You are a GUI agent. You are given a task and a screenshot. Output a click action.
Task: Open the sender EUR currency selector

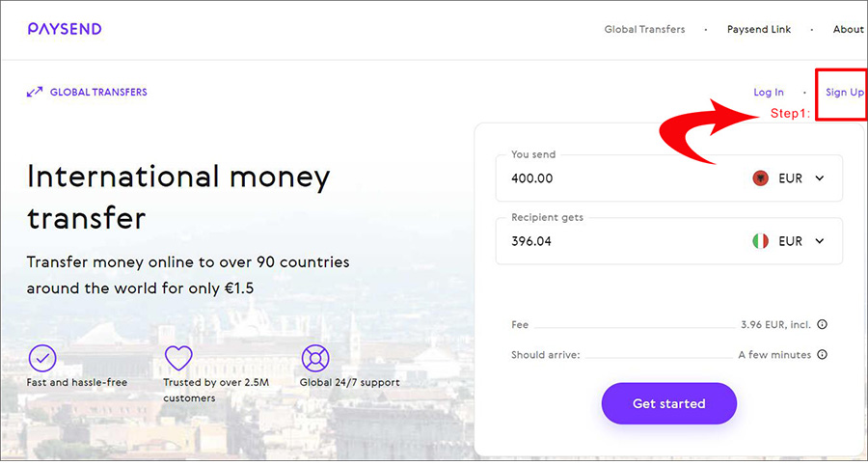click(x=788, y=178)
